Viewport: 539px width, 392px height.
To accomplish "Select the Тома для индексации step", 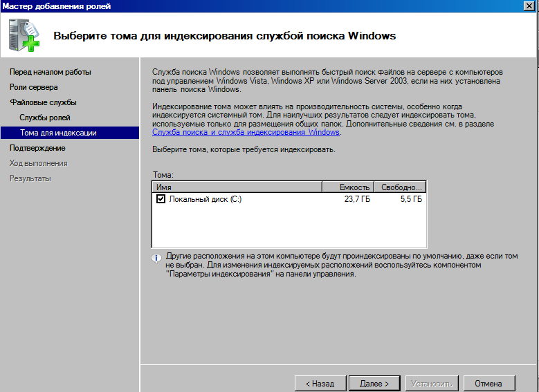I will pos(70,133).
